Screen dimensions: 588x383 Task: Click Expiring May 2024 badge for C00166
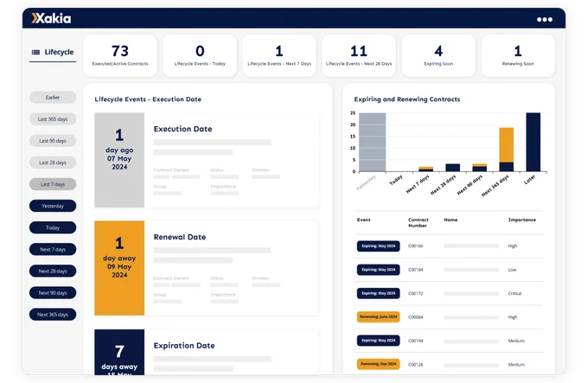click(x=378, y=246)
